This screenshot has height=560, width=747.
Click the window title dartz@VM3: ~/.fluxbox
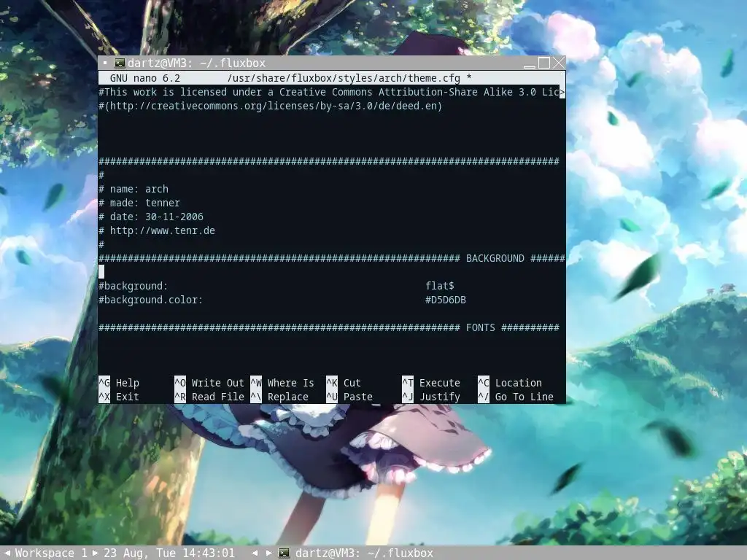point(196,63)
